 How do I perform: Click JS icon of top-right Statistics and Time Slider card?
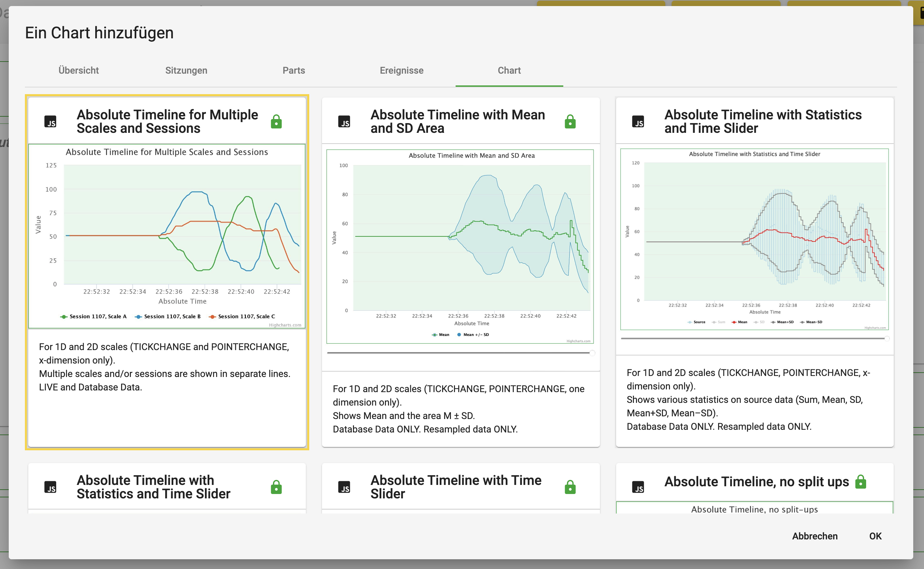point(638,121)
